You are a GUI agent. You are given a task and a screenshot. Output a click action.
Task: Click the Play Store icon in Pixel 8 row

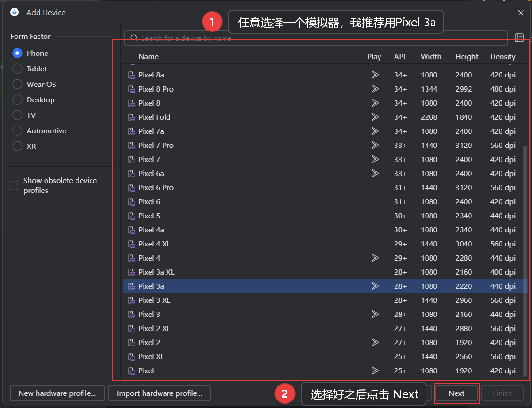pos(374,103)
